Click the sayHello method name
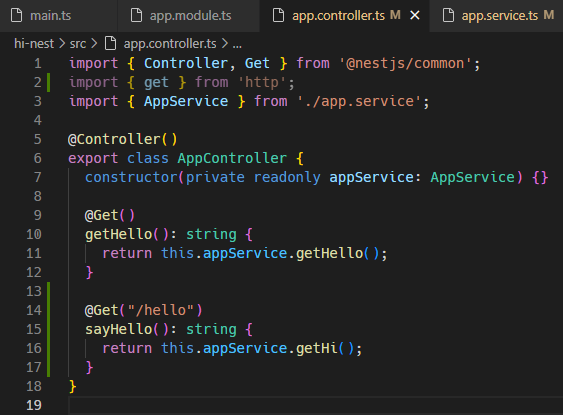 [119, 329]
